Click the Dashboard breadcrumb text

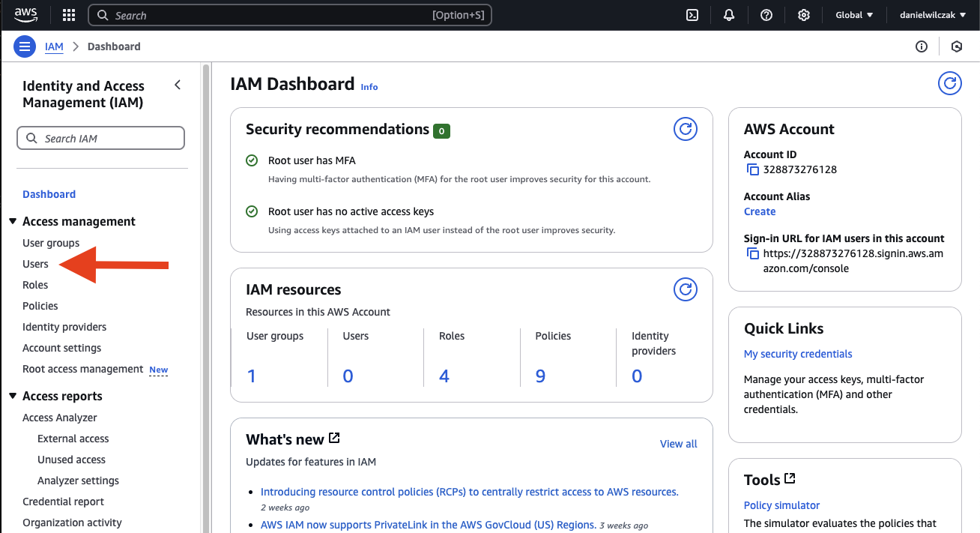(114, 46)
